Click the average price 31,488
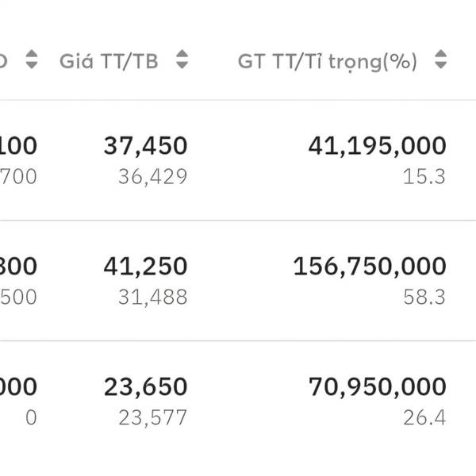Image resolution: width=476 pixels, height=476 pixels. [x=152, y=297]
